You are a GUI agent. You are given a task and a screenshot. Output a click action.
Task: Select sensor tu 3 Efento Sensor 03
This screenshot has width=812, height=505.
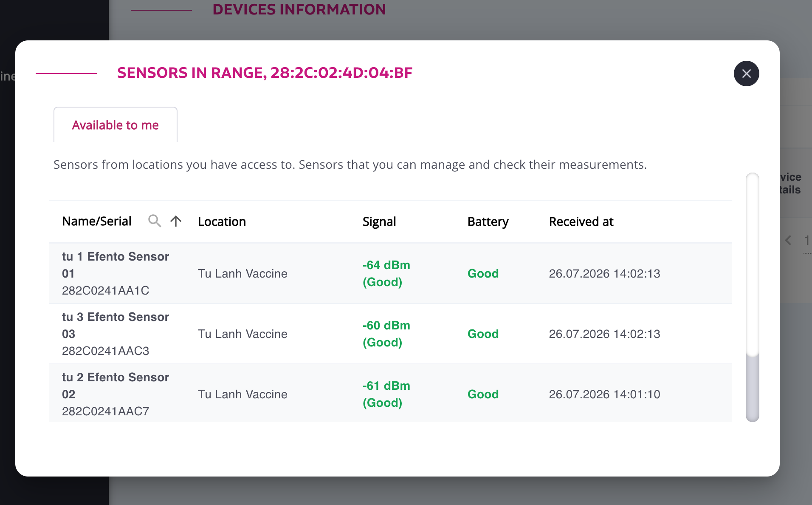pos(116,325)
